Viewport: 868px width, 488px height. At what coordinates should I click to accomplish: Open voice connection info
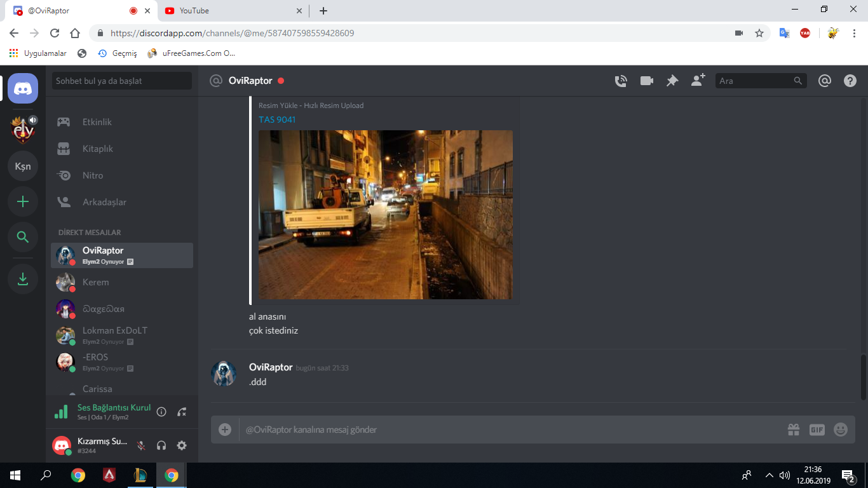point(161,412)
